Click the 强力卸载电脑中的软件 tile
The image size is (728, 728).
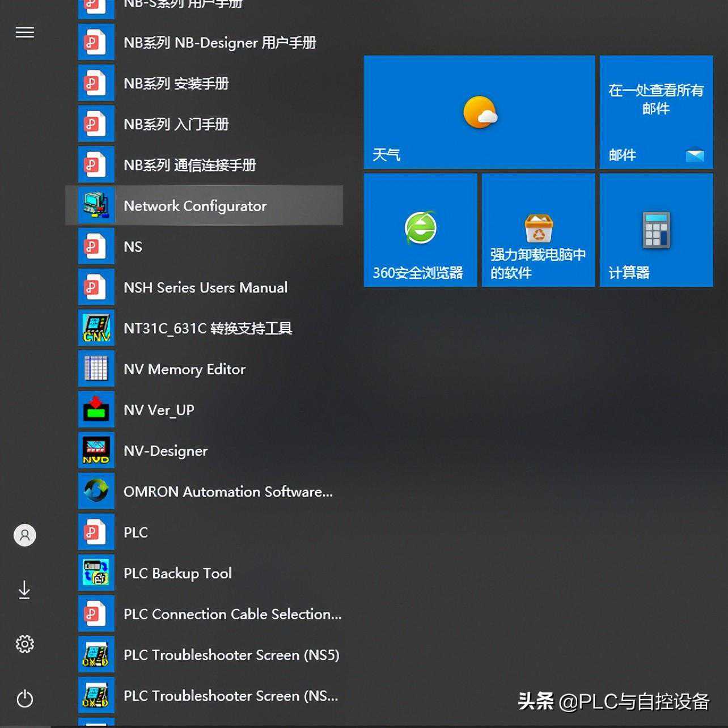pyautogui.click(x=538, y=230)
